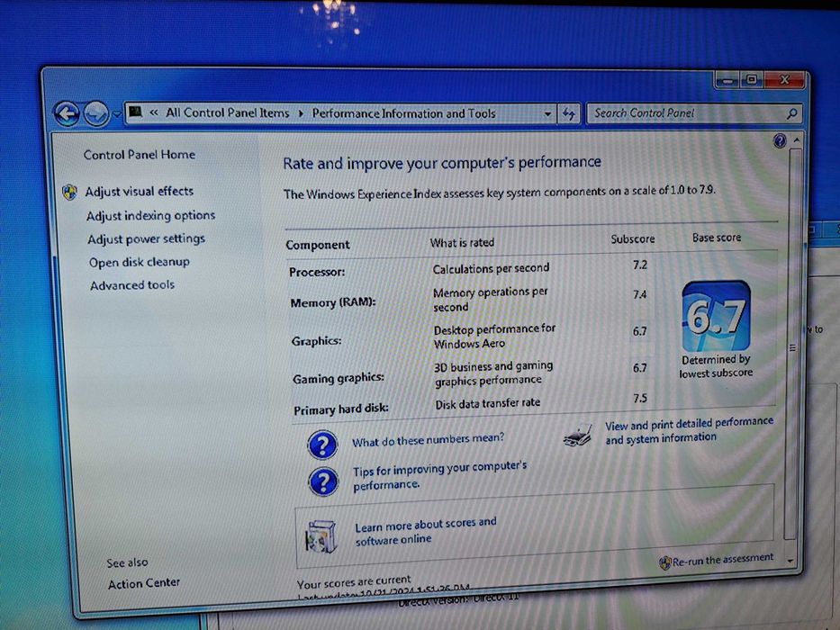Open disk cleanup link

(x=140, y=262)
